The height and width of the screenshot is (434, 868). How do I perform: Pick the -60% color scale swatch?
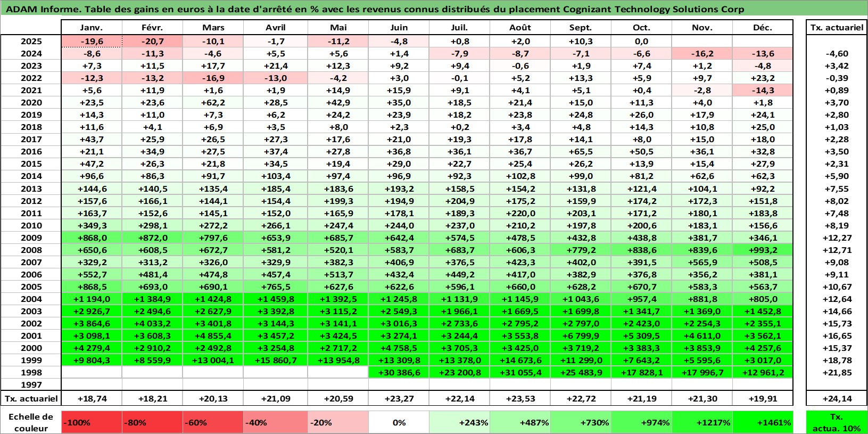(x=213, y=422)
